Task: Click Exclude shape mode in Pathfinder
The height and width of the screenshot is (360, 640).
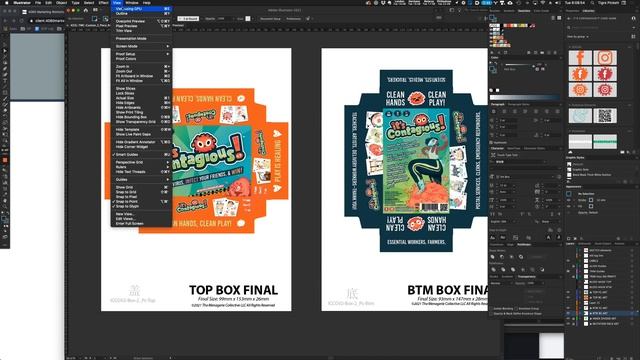Action: [521, 257]
